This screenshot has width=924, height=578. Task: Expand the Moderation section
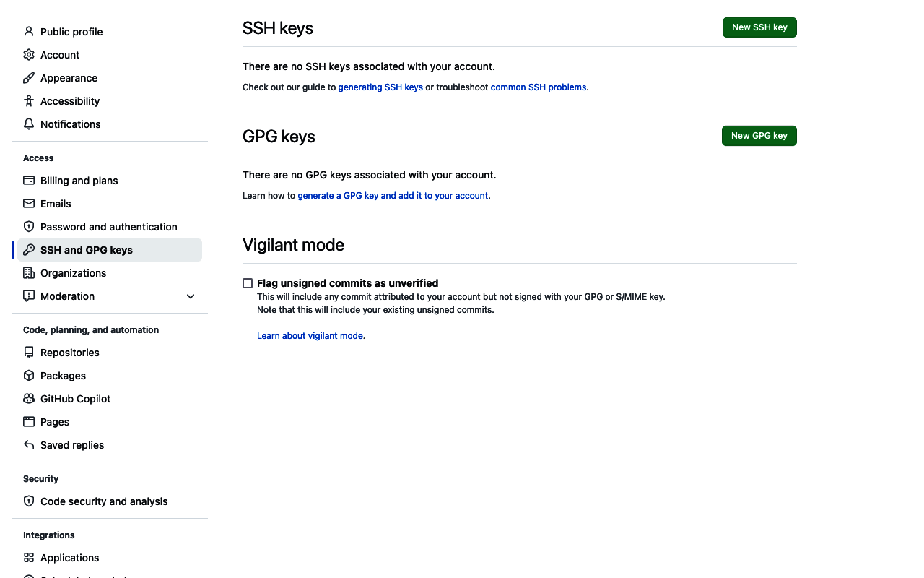190,296
